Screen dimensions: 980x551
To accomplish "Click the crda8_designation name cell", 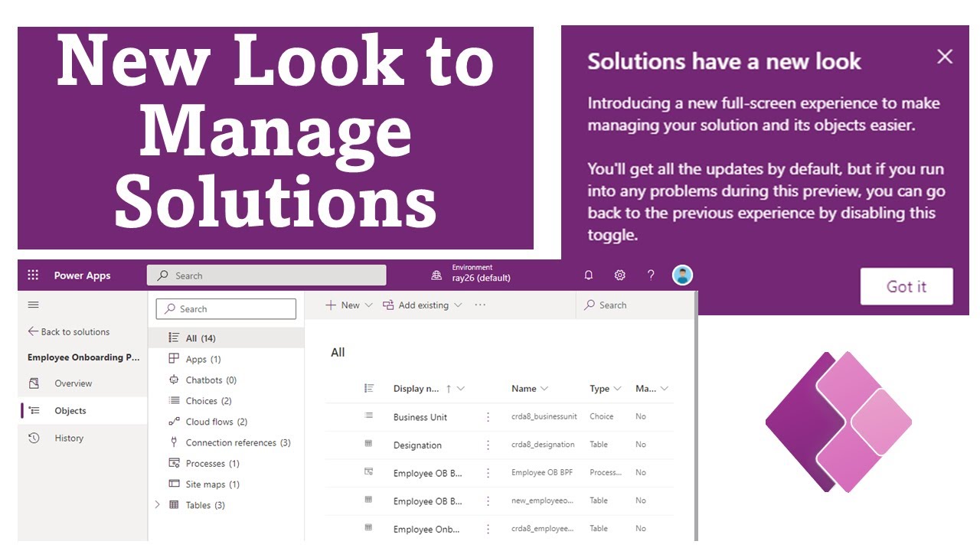I will pos(543,444).
